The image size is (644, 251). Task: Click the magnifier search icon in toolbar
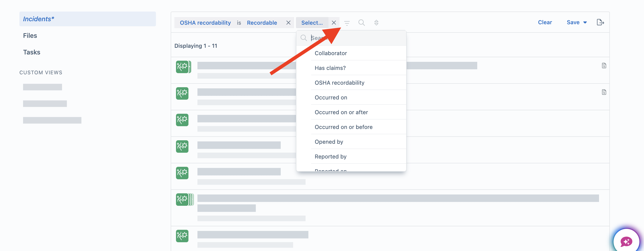tap(361, 23)
